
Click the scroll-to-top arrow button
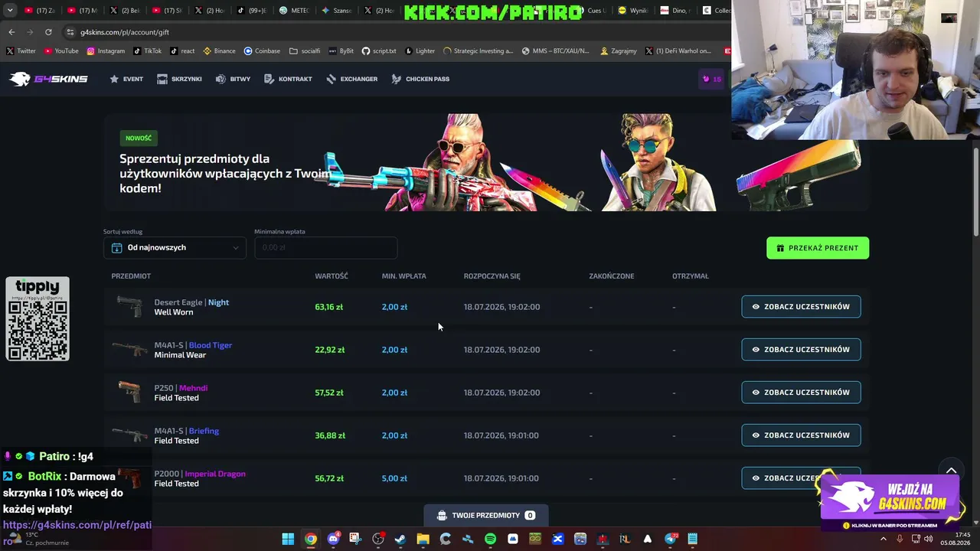click(x=951, y=471)
